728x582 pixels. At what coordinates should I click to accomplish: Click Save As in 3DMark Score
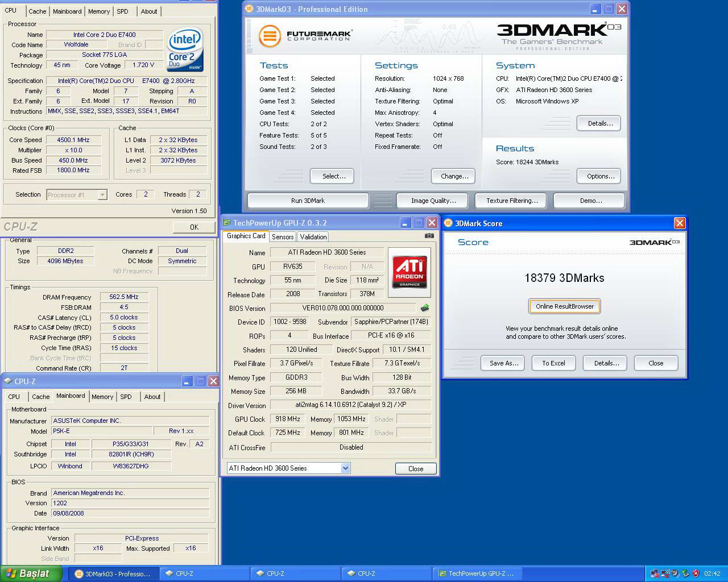point(504,363)
